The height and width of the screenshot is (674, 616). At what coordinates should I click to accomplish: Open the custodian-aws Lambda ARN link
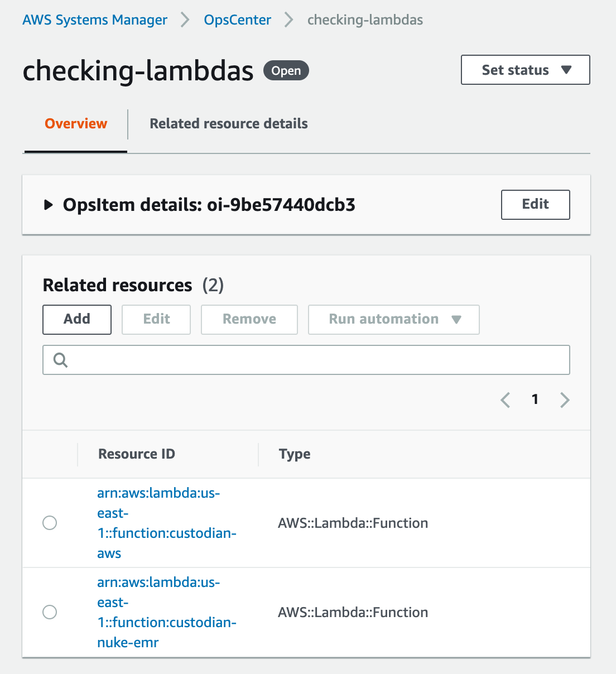point(167,523)
